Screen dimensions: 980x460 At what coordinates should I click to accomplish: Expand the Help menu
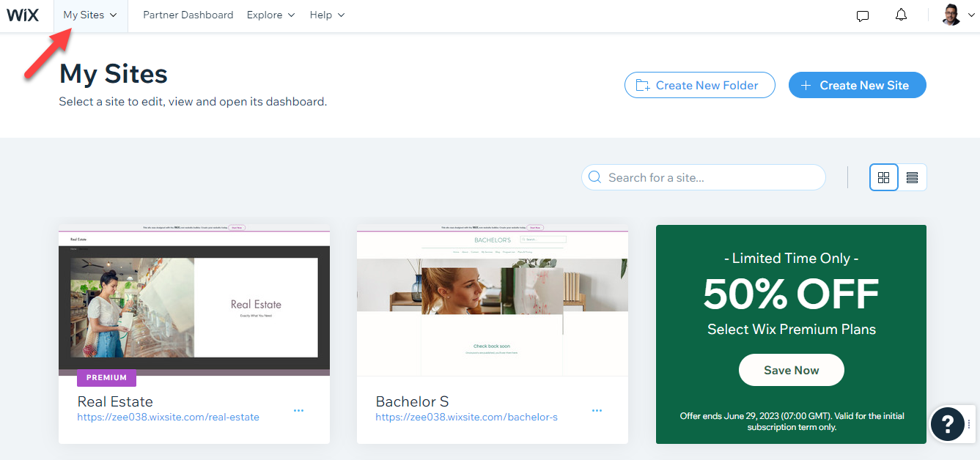tap(327, 15)
